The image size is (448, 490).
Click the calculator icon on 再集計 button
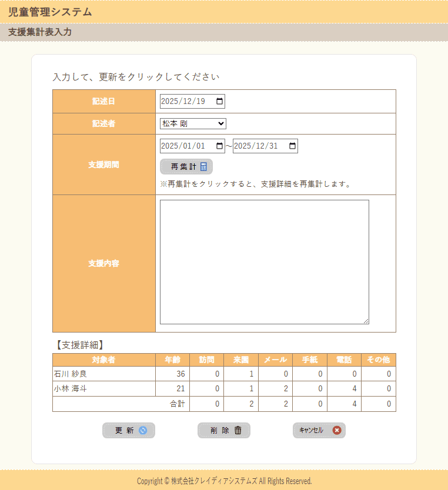tap(203, 167)
